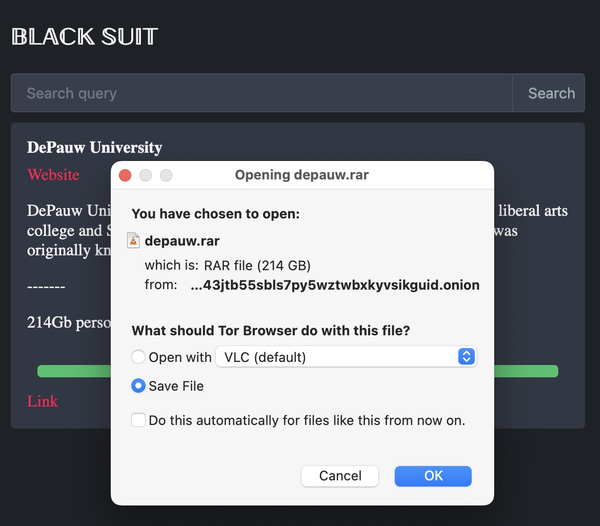Click the BLACK SUIT site logo

click(84, 37)
